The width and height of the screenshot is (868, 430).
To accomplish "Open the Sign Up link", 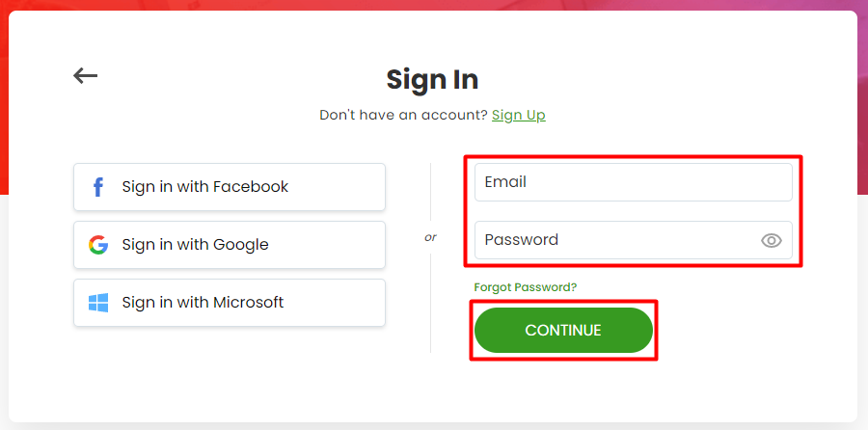I will 519,115.
